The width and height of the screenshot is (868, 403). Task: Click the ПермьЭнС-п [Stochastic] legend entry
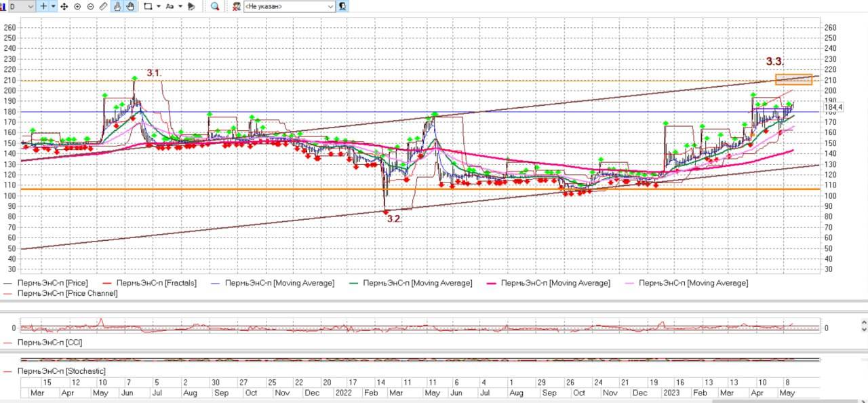55,371
